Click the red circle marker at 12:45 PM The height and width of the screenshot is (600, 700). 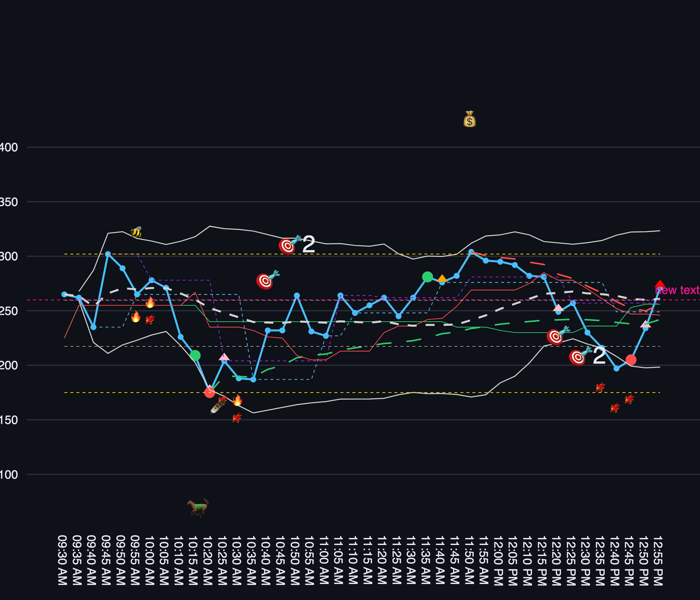(x=631, y=360)
